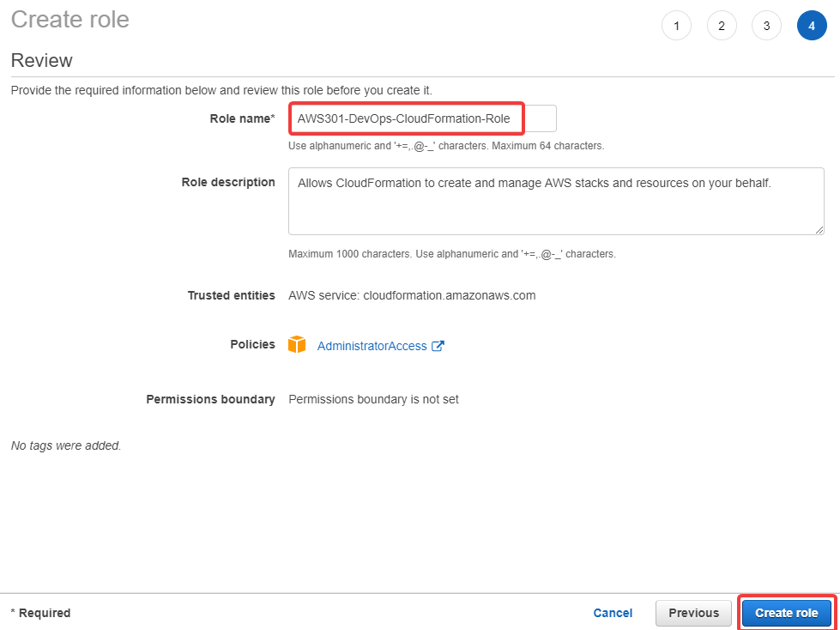Click the Role name label
The width and height of the screenshot is (840, 630).
pos(242,119)
